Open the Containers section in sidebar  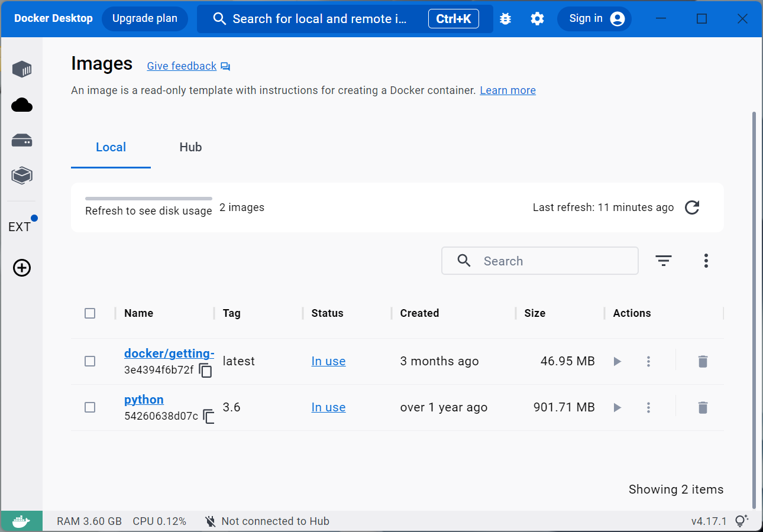[x=22, y=69]
